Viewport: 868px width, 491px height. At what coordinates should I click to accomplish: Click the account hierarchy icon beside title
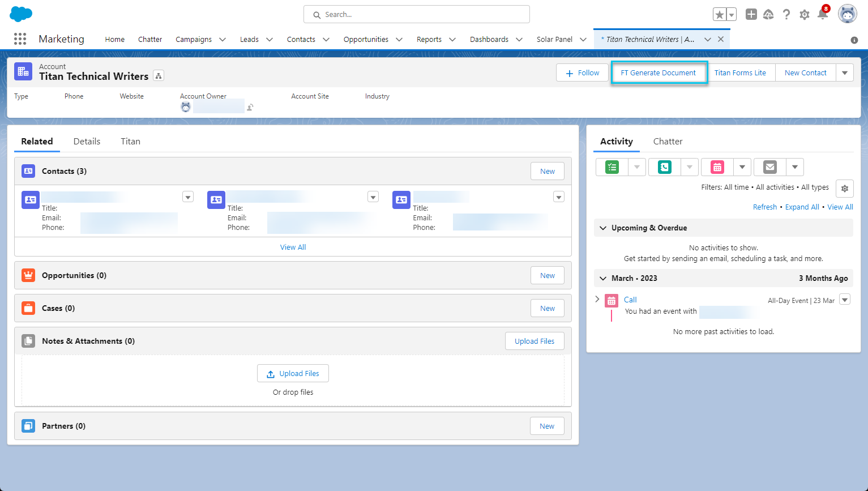pos(159,76)
